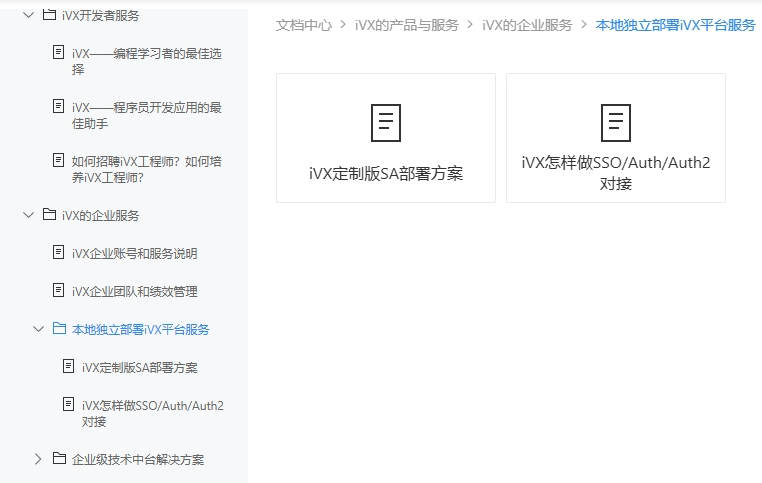This screenshot has height=483, width=762.
Task: Click blue folder icon beside 本地独立部署iVX平台服务
Action: pyautogui.click(x=59, y=328)
